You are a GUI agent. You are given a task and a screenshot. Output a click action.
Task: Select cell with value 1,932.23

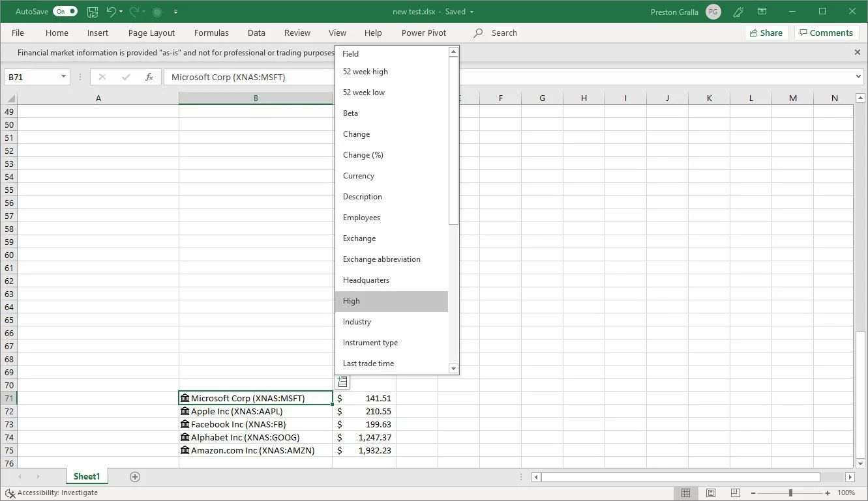(x=364, y=450)
